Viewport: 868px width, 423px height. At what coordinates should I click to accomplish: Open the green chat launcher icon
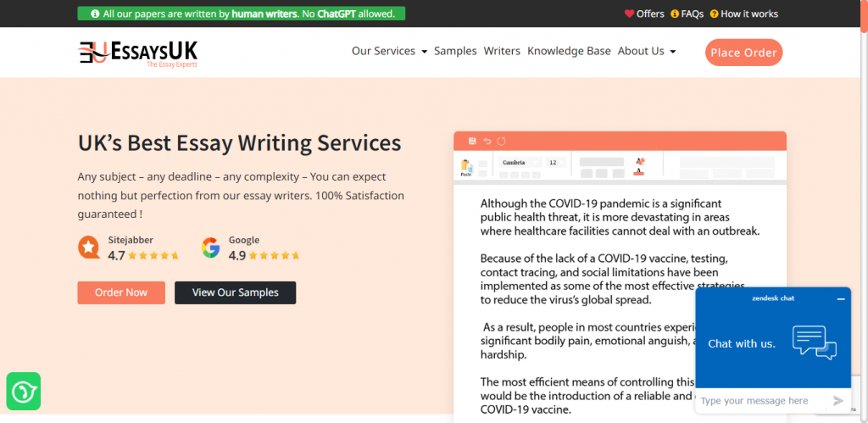point(23,391)
